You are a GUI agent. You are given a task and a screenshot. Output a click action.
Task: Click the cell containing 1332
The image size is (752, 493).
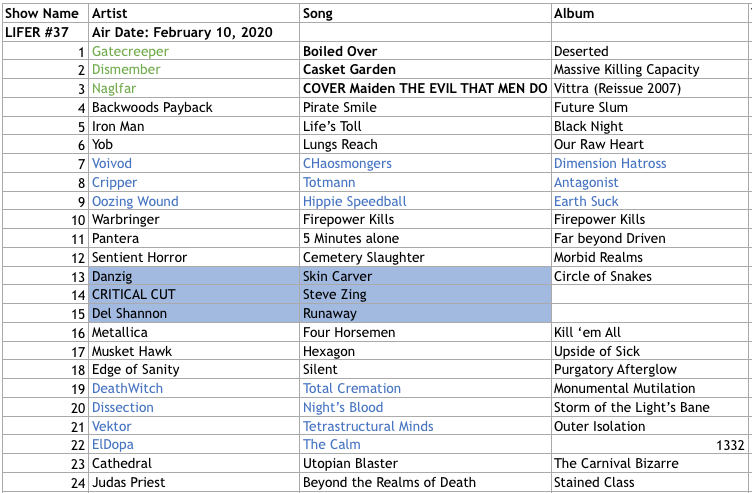point(733,445)
